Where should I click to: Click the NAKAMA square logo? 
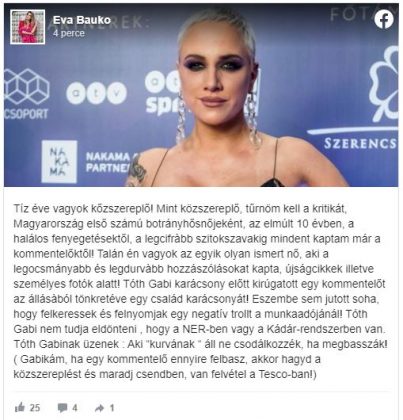click(x=59, y=161)
